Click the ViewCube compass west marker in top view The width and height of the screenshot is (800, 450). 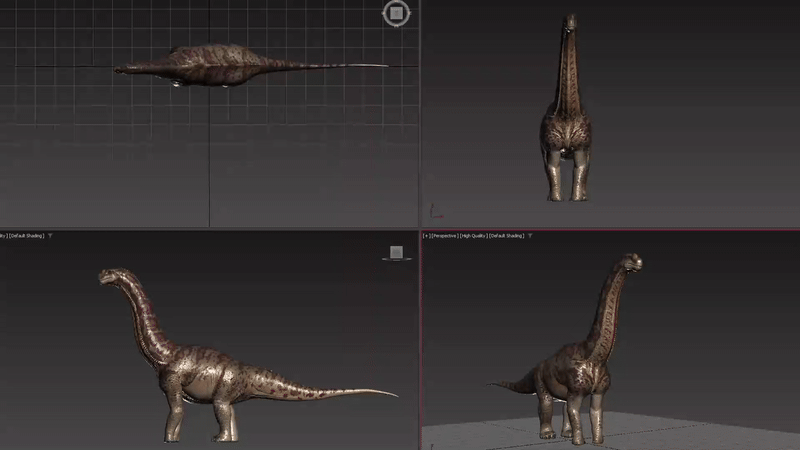tap(383, 13)
